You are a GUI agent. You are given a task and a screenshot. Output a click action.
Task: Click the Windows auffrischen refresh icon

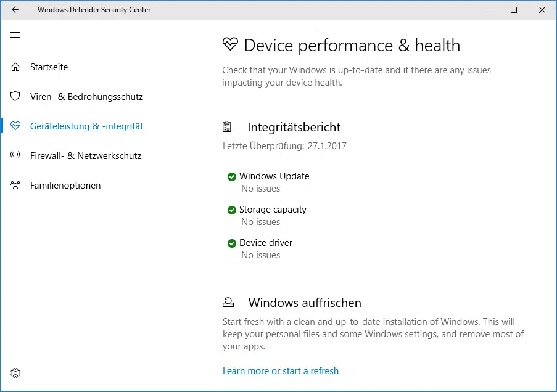228,302
